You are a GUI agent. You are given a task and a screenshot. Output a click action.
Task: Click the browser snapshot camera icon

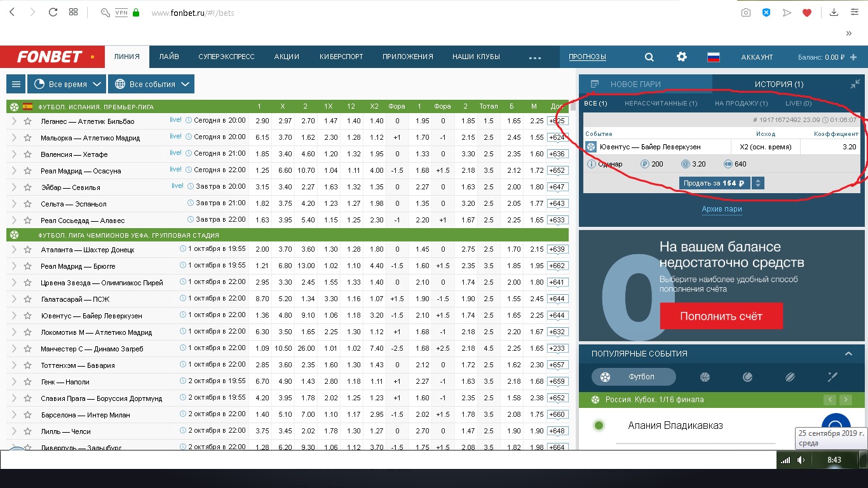746,12
